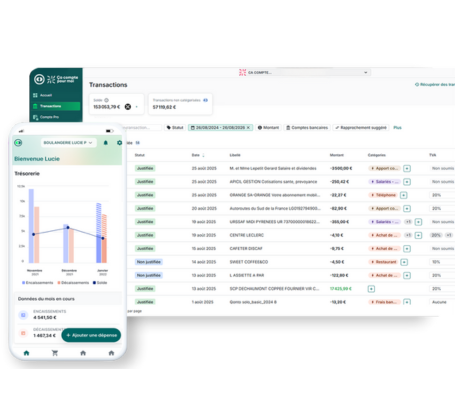Image resolution: width=455 pixels, height=398 pixels.
Task: Click the Statut column header
Action: point(140,155)
